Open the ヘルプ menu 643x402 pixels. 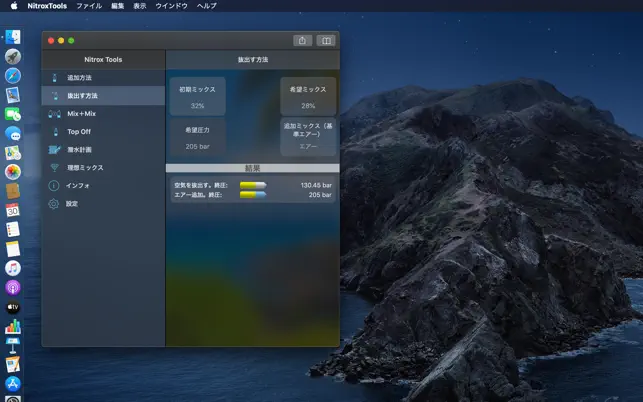[x=206, y=6]
